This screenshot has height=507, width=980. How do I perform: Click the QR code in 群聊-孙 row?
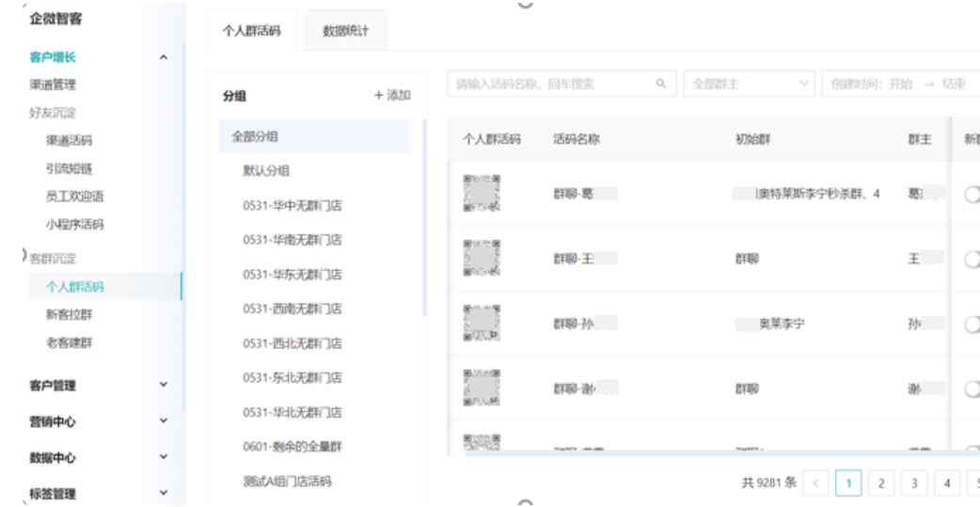click(x=482, y=323)
